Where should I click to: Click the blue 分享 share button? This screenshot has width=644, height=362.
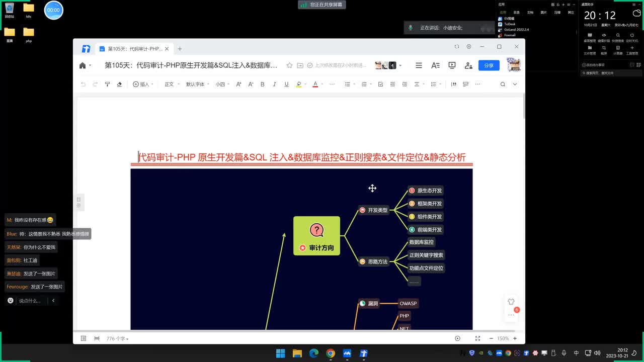click(x=489, y=65)
